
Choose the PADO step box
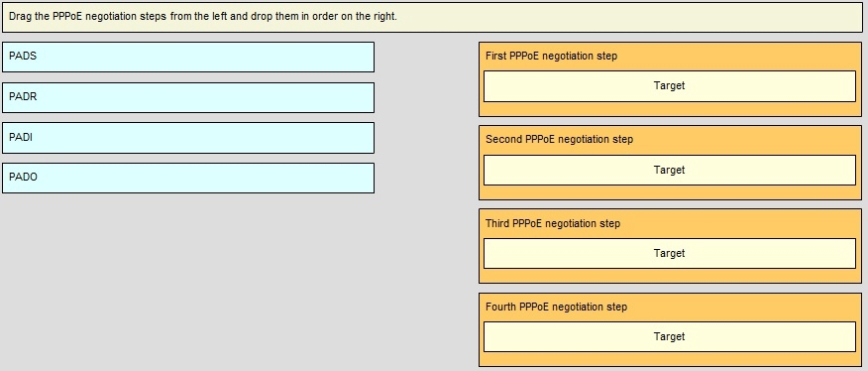pos(188,178)
